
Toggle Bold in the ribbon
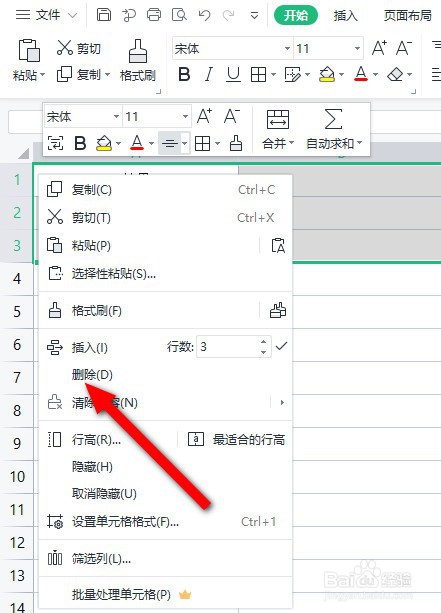[184, 74]
